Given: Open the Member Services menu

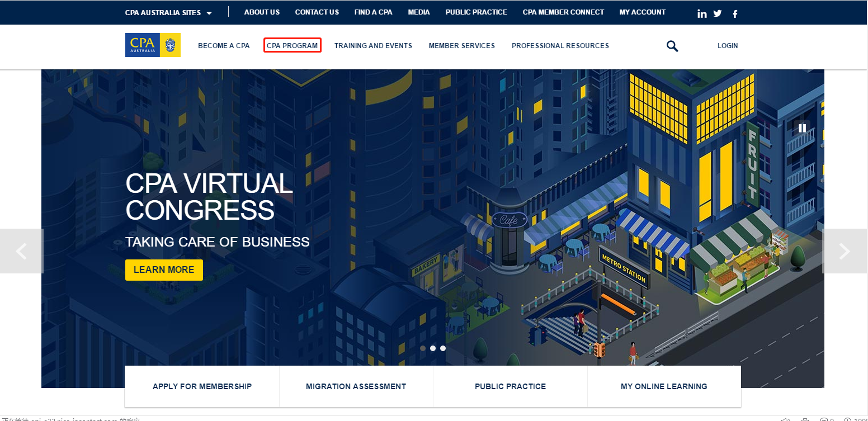Looking at the screenshot, I should (x=462, y=46).
